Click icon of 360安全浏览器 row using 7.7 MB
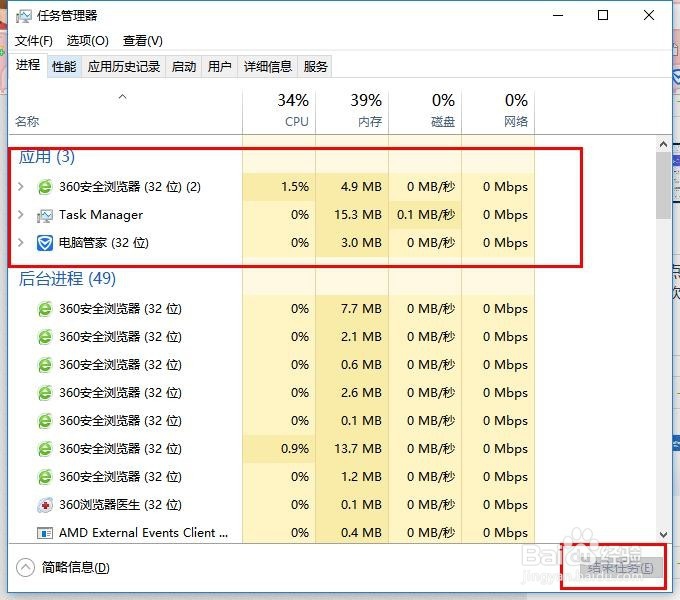Screen dimensions: 680x600 coord(45,309)
